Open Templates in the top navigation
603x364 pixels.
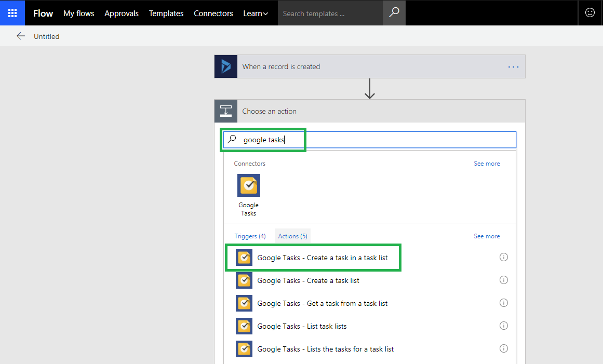(x=166, y=14)
